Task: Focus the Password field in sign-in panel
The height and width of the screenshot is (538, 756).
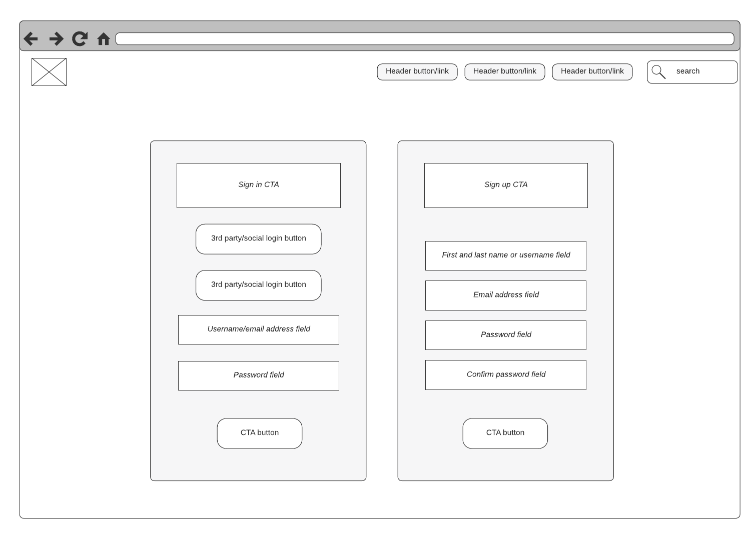Action: [x=258, y=375]
